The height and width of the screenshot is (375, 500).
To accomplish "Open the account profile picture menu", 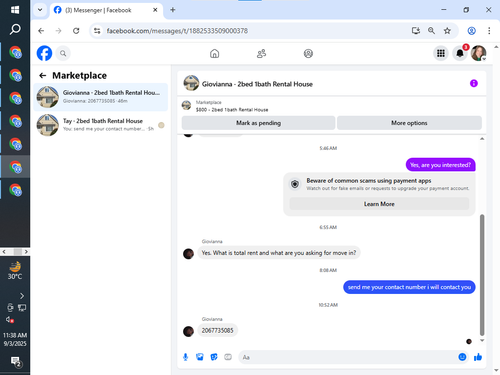I will coord(479,53).
